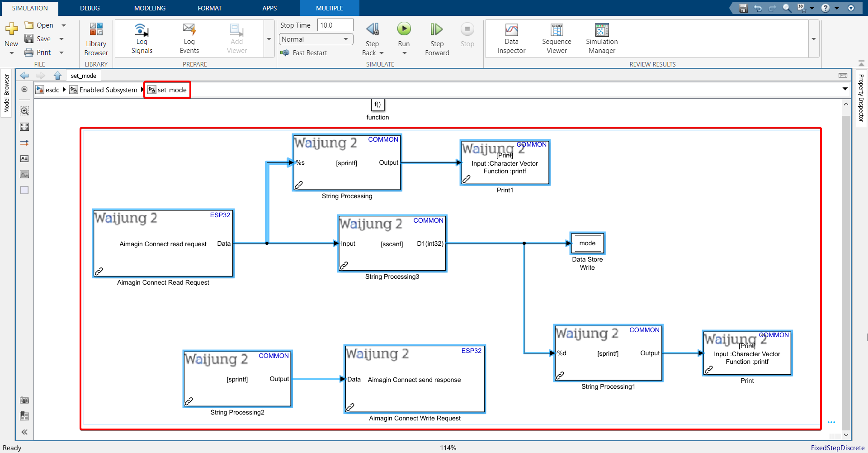Select the mode Data Store Write block
This screenshot has height=453, width=868.
(587, 243)
